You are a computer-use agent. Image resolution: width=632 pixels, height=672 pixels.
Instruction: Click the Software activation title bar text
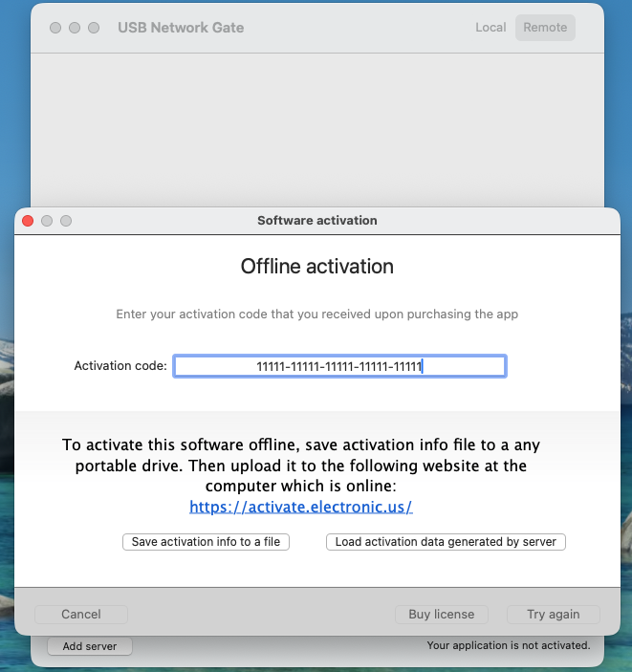(316, 220)
